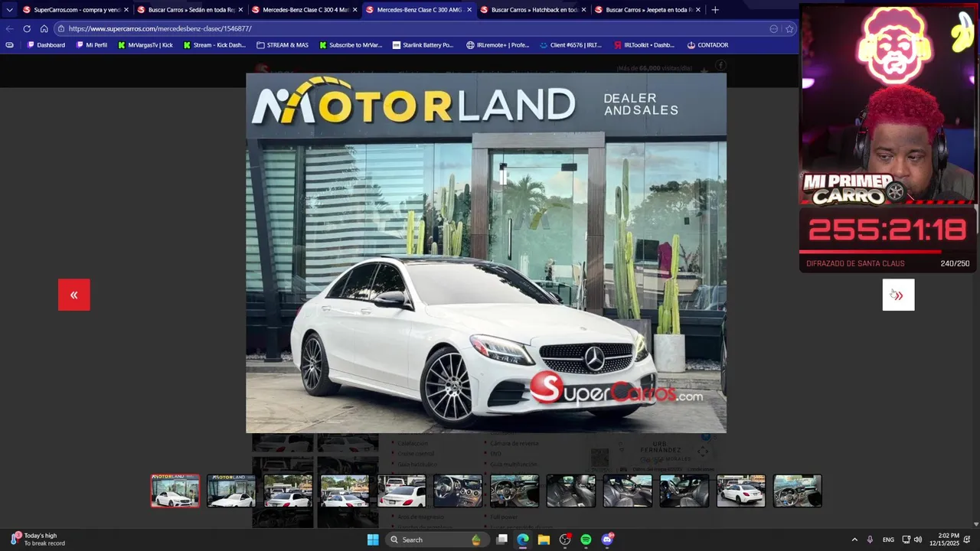
Task: Open Spotify from the taskbar
Action: [586, 540]
